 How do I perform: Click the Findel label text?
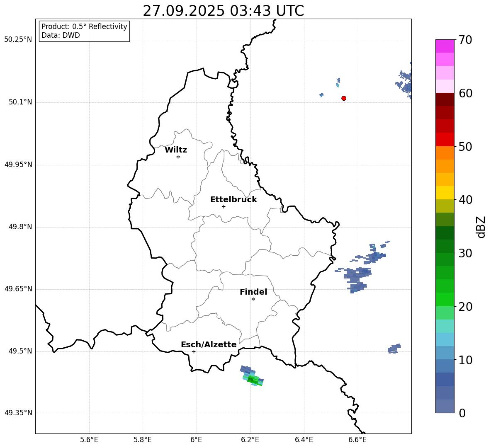(253, 292)
